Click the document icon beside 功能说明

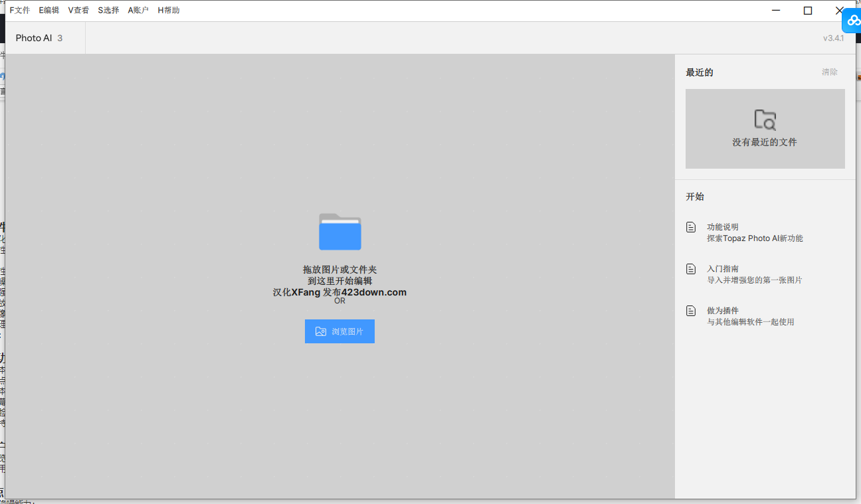point(691,227)
